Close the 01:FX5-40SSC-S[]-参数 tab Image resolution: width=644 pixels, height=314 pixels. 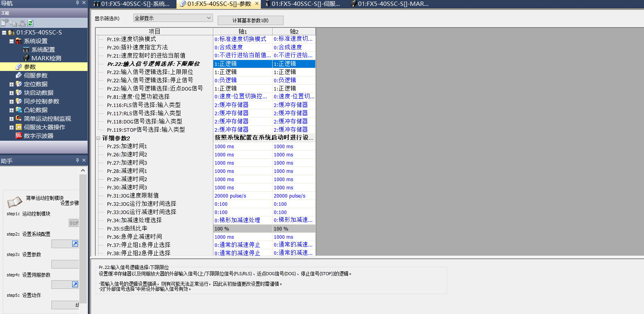click(x=257, y=4)
